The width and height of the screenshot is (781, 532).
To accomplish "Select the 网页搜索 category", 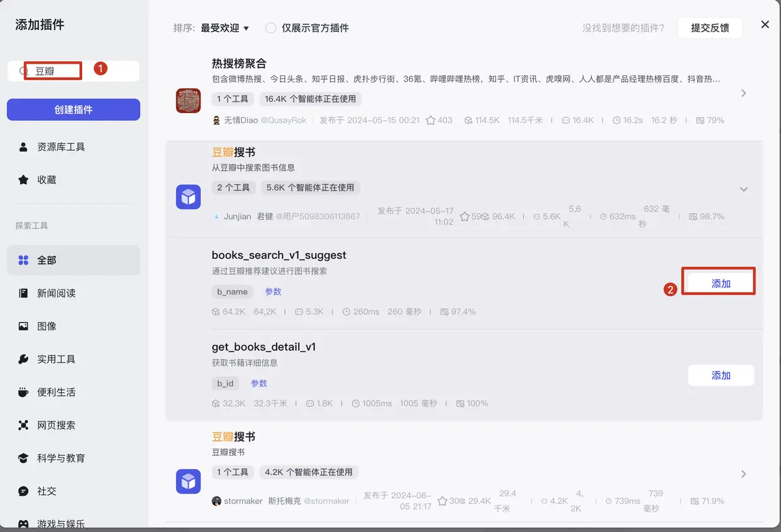I will click(x=74, y=425).
